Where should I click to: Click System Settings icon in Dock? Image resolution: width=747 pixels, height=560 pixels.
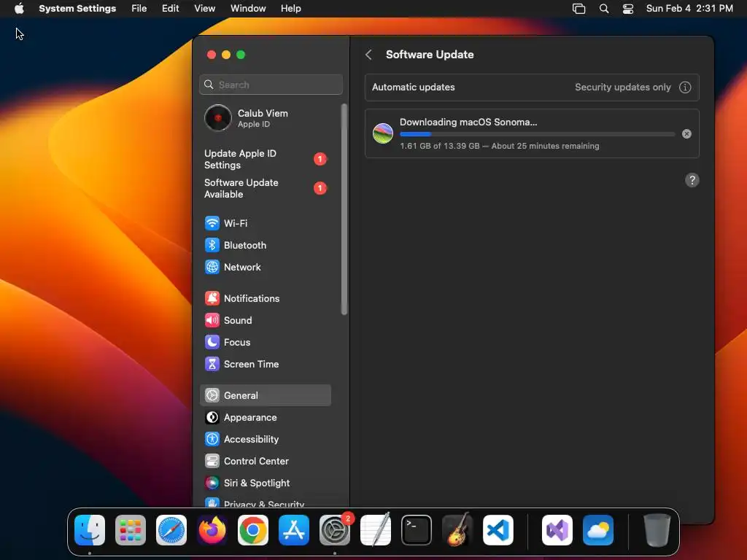click(x=335, y=530)
